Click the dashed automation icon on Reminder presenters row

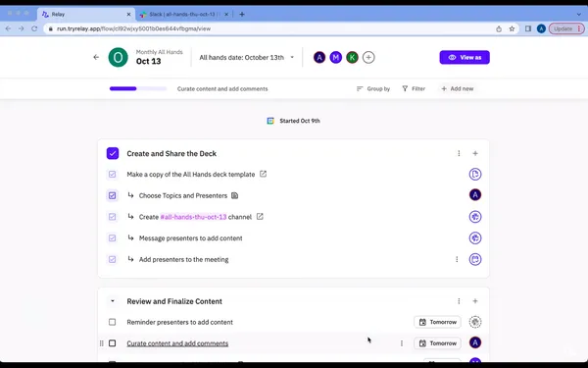coord(475,322)
